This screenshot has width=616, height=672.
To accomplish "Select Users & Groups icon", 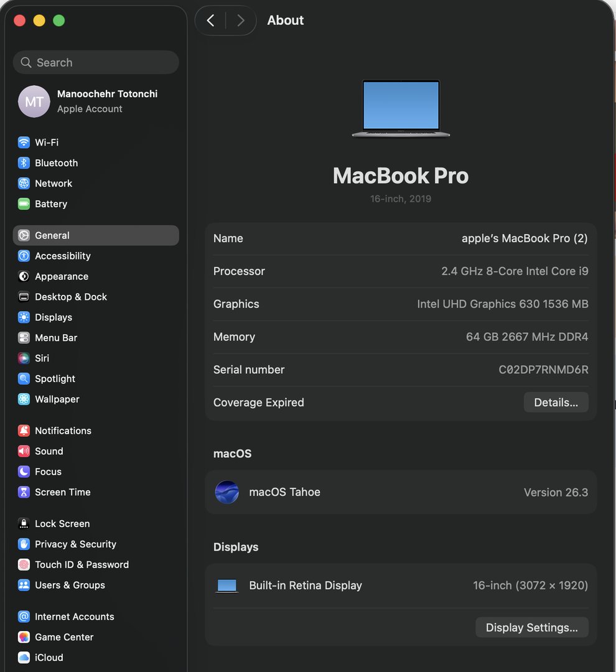I will click(x=24, y=585).
